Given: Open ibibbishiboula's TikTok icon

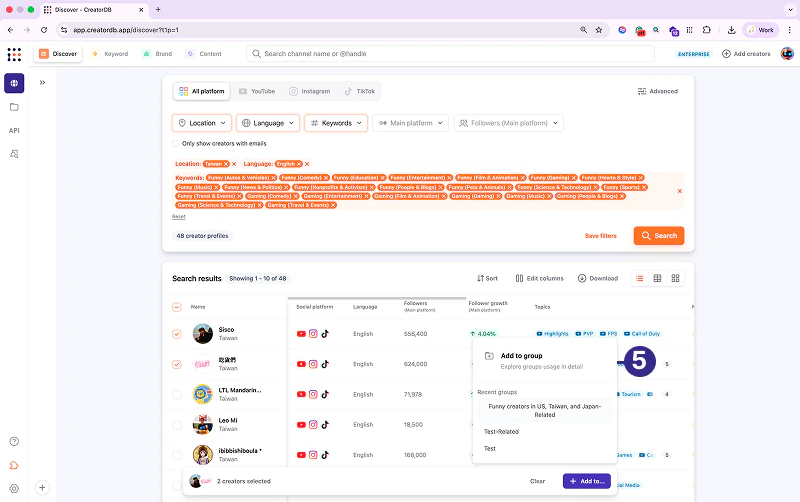Looking at the screenshot, I should [x=325, y=455].
